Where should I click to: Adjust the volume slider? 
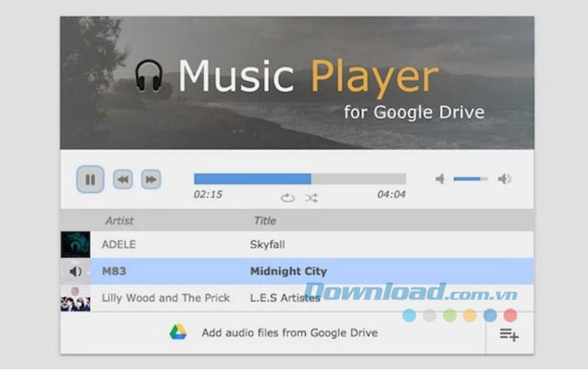click(x=470, y=179)
